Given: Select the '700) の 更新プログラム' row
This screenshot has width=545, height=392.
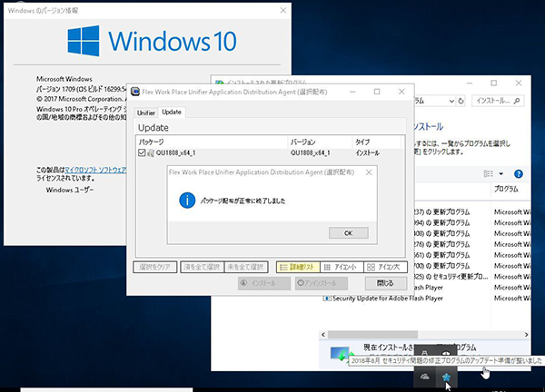Looking at the screenshot, I should click(x=472, y=266).
